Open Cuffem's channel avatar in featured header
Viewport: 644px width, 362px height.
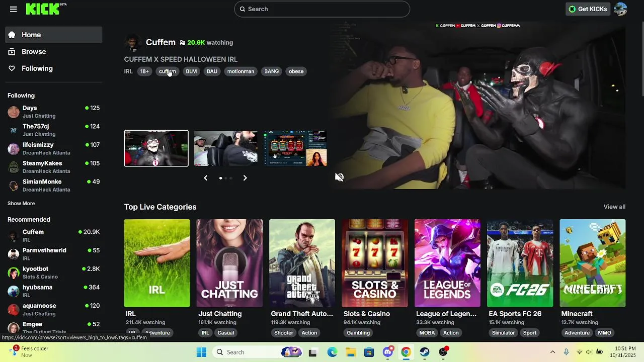133,43
